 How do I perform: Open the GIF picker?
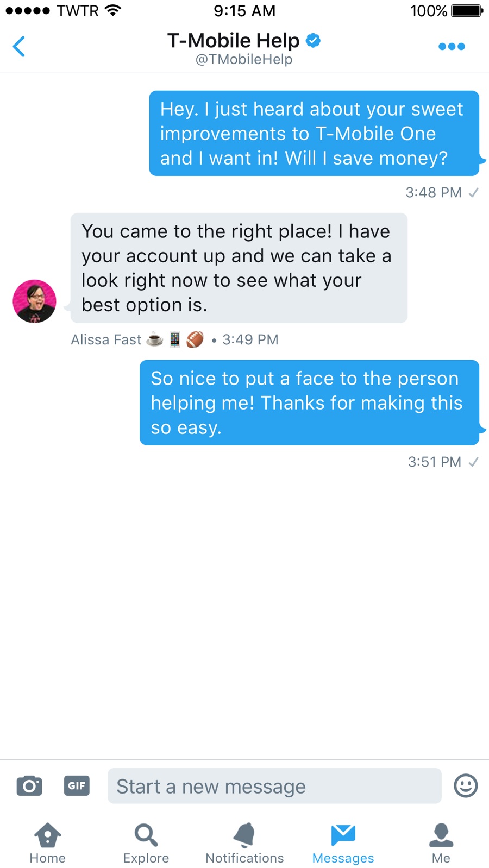(77, 786)
